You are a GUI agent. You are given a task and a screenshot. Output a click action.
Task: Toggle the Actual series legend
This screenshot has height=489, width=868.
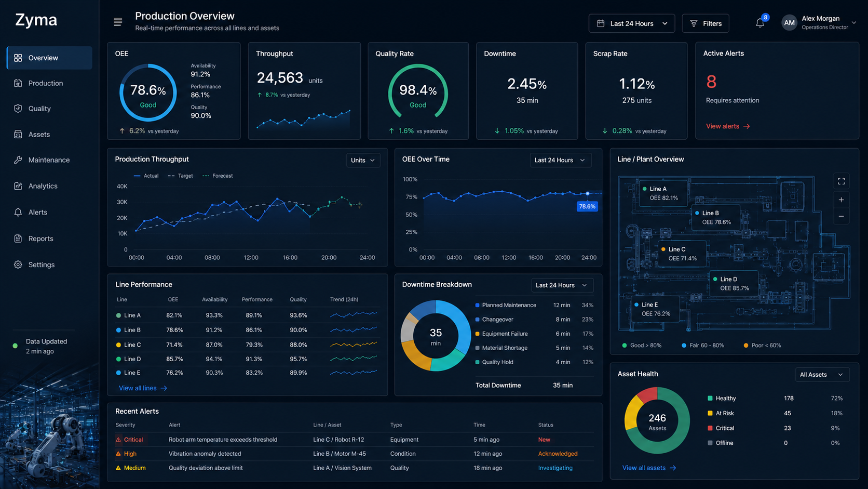146,176
